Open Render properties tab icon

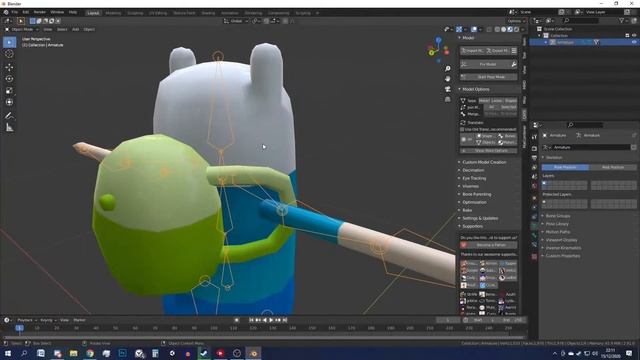pyautogui.click(x=534, y=149)
